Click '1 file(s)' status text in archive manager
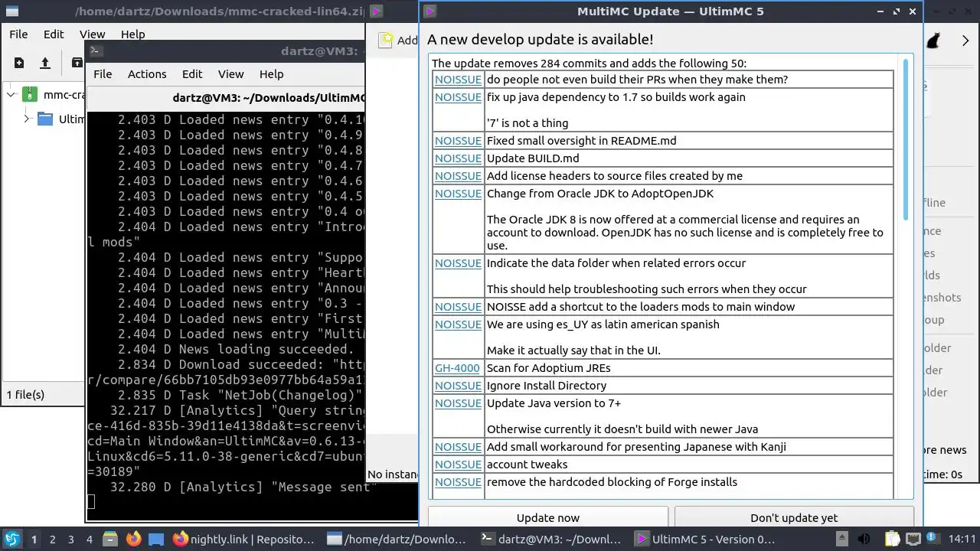 (25, 395)
